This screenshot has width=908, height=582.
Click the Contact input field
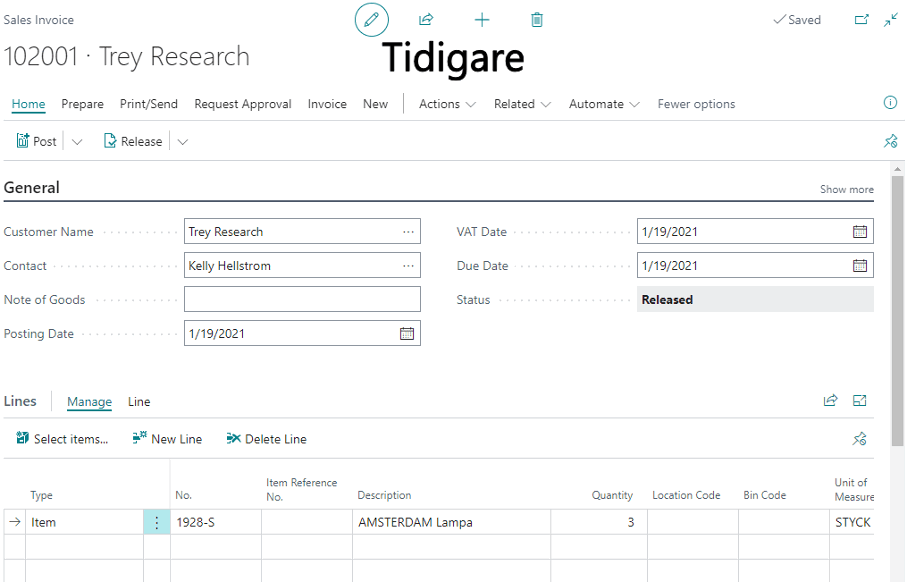coord(302,266)
